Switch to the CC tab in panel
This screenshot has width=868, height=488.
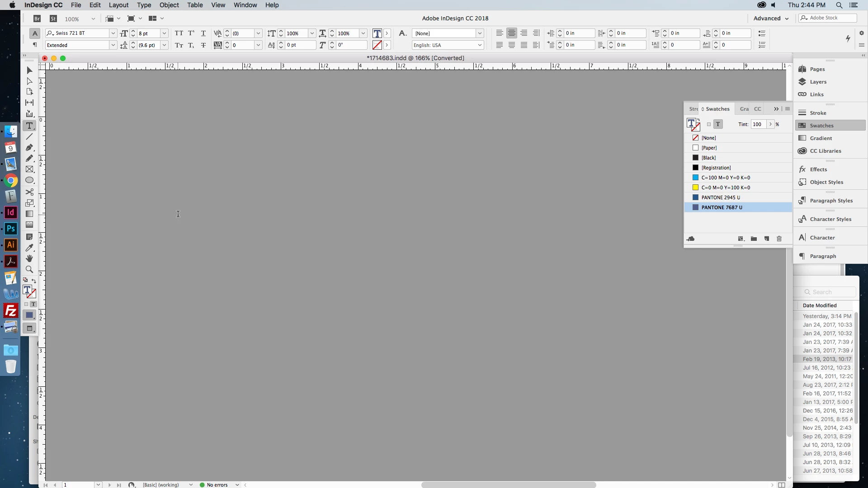[x=758, y=109]
